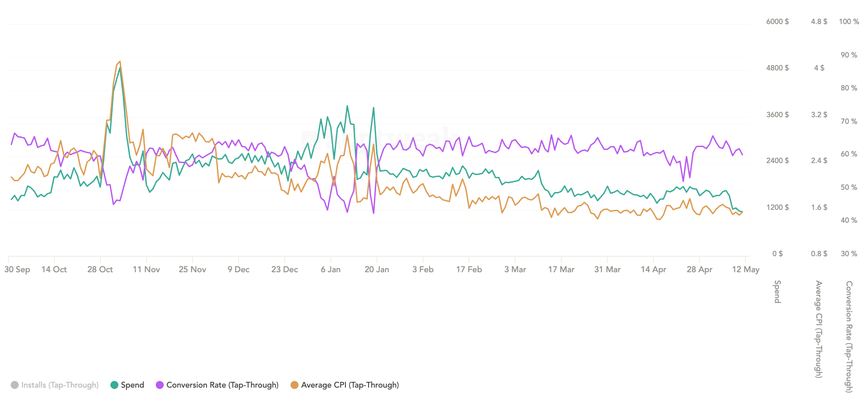Click the 28 Oct date label
Image resolution: width=868 pixels, height=401 pixels.
pos(100,270)
